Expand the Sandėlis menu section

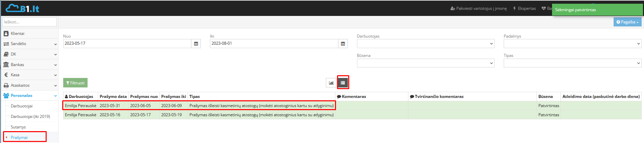(29, 44)
